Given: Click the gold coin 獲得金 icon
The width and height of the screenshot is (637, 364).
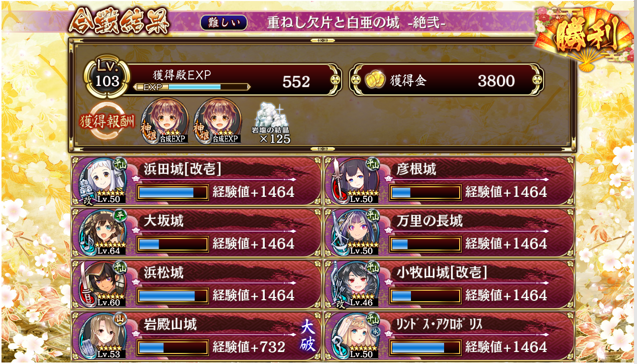Looking at the screenshot, I should coord(375,81).
